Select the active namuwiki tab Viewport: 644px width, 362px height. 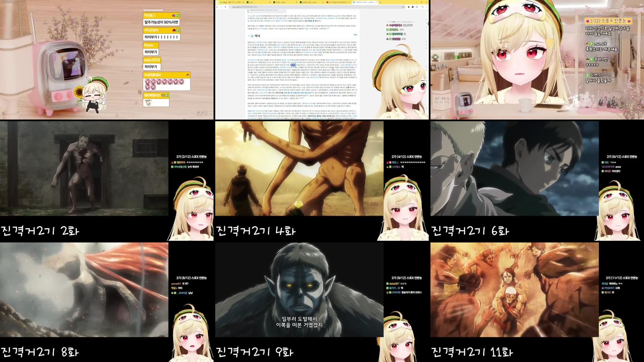click(365, 2)
